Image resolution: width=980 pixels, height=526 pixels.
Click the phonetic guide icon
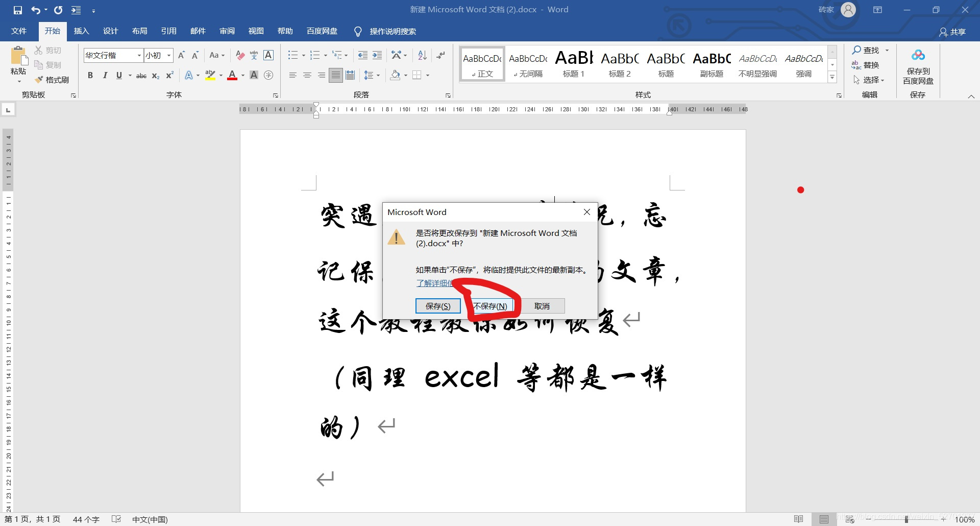(x=254, y=55)
